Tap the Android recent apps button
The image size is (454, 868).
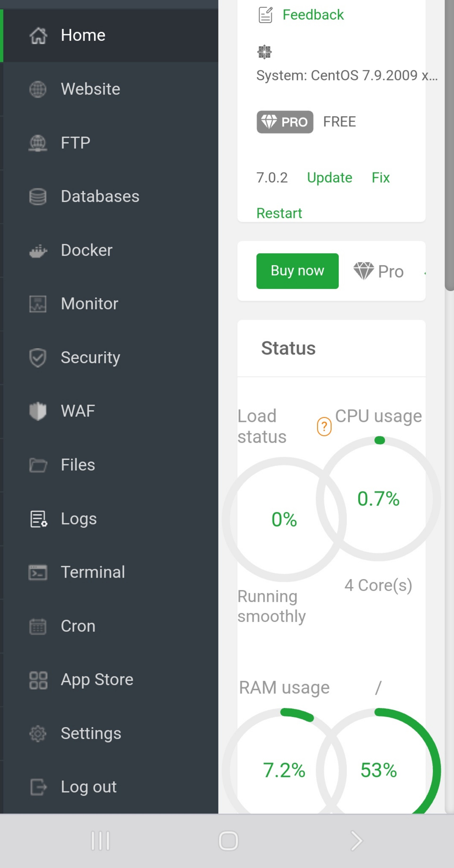100,841
